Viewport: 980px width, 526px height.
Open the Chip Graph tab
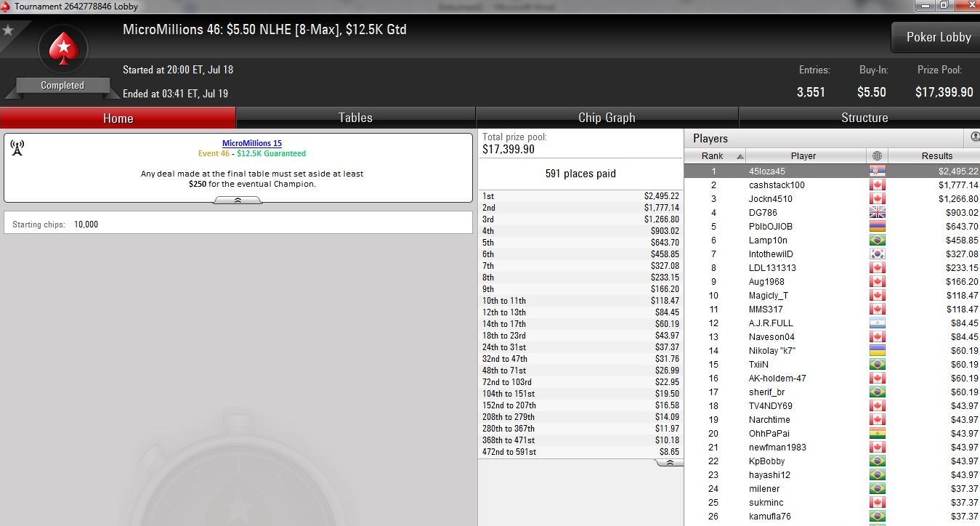pyautogui.click(x=607, y=118)
